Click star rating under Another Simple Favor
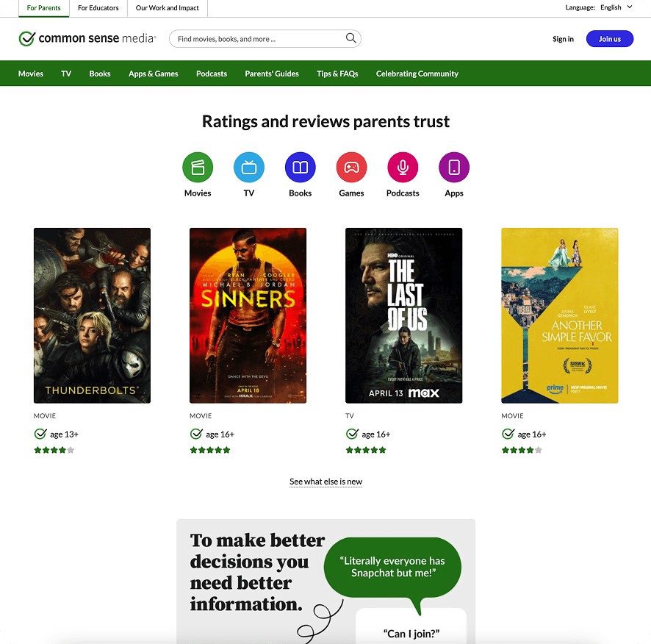 point(522,450)
